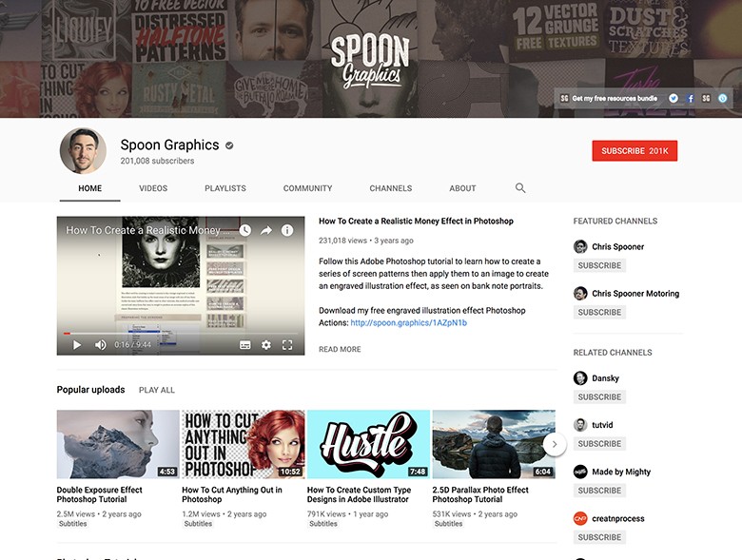Open Double Exposure Effect video thumbnail

point(118,444)
